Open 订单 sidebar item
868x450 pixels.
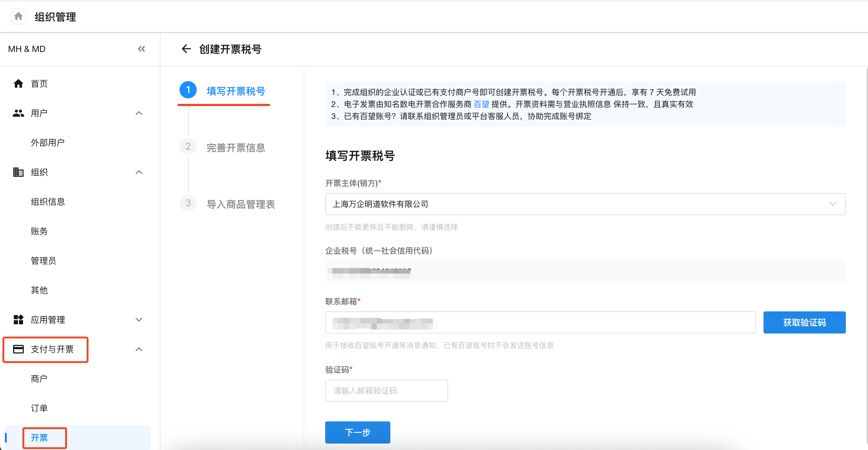point(39,408)
